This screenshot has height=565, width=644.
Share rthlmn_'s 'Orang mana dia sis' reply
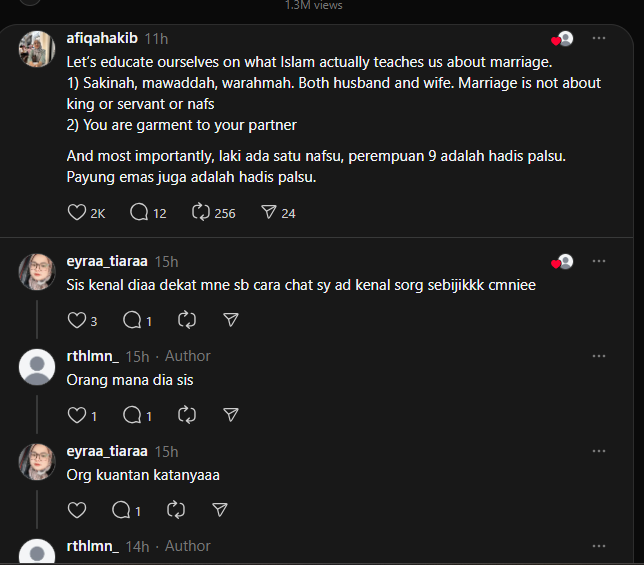coord(231,414)
